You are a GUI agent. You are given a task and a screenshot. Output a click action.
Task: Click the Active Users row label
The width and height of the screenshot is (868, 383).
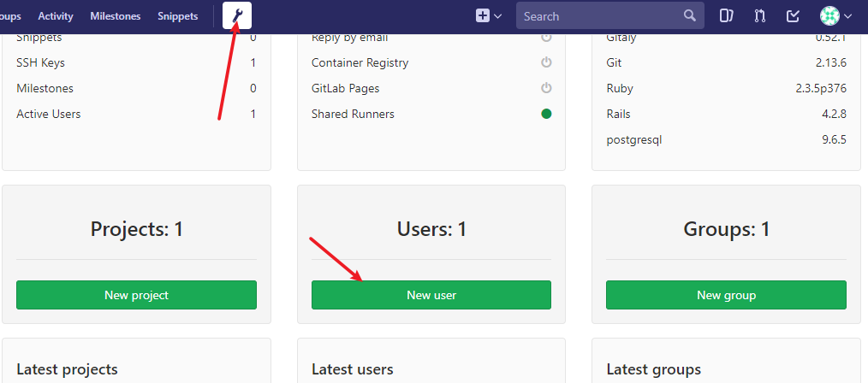click(x=49, y=114)
